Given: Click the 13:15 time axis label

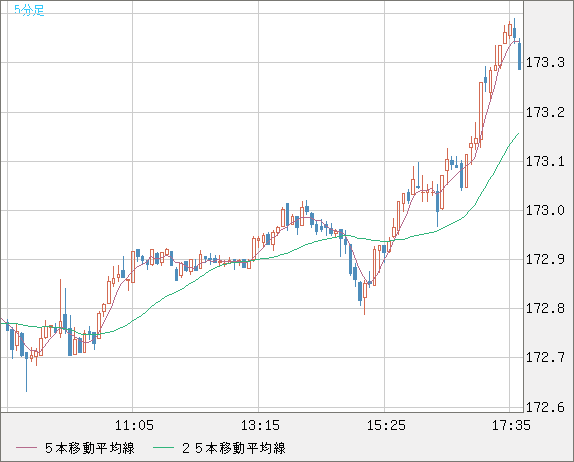Looking at the screenshot, I should (260, 425).
